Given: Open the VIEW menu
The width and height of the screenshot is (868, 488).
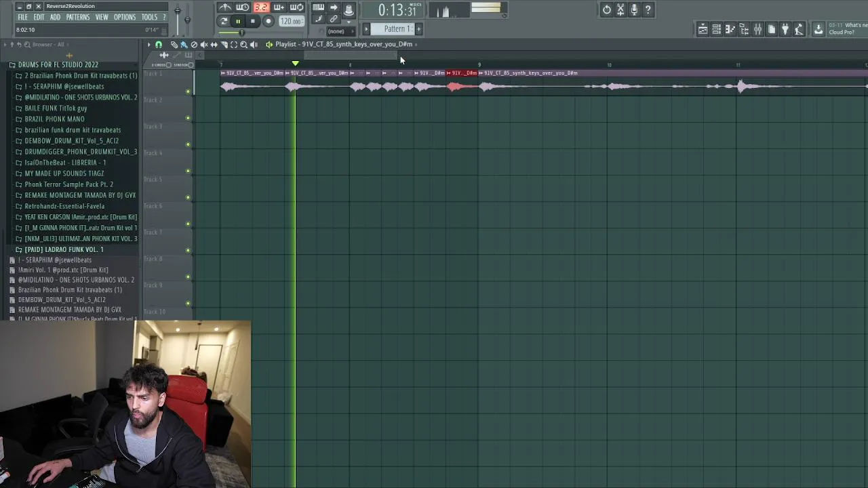Looking at the screenshot, I should (102, 17).
